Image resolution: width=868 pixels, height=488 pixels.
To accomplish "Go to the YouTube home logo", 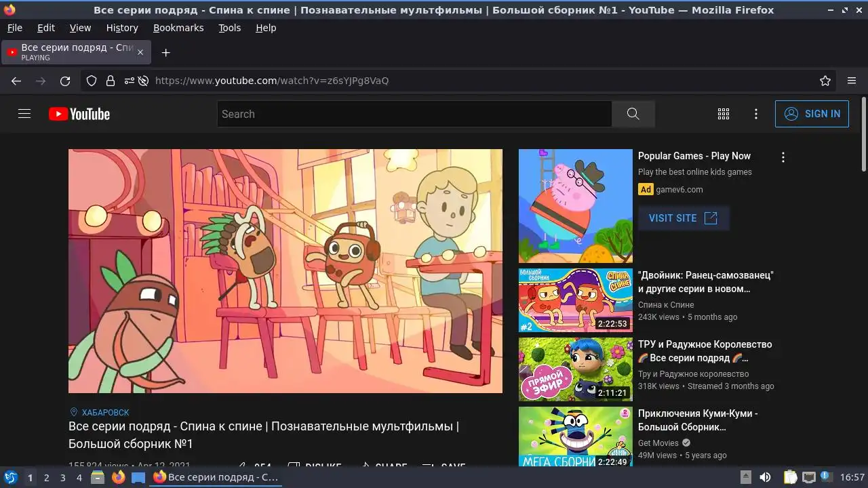I will [x=79, y=114].
